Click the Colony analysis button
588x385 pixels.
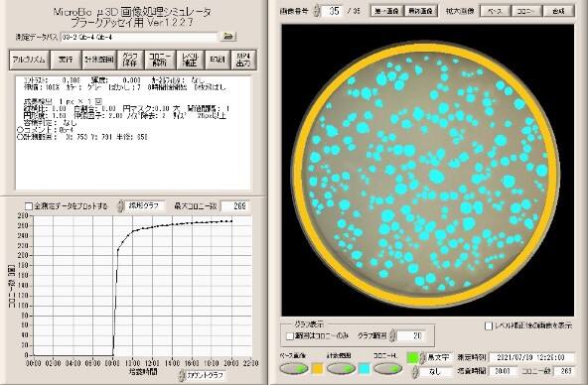(x=160, y=60)
